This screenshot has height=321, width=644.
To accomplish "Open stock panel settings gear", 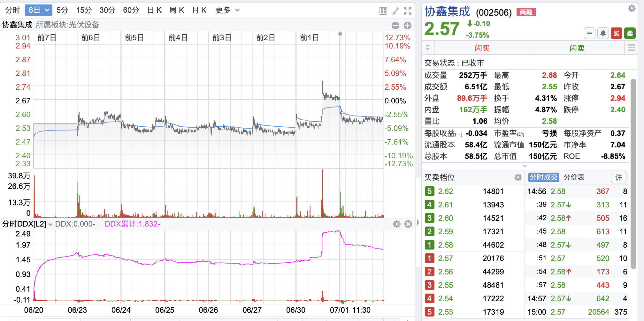I will 632,8.
